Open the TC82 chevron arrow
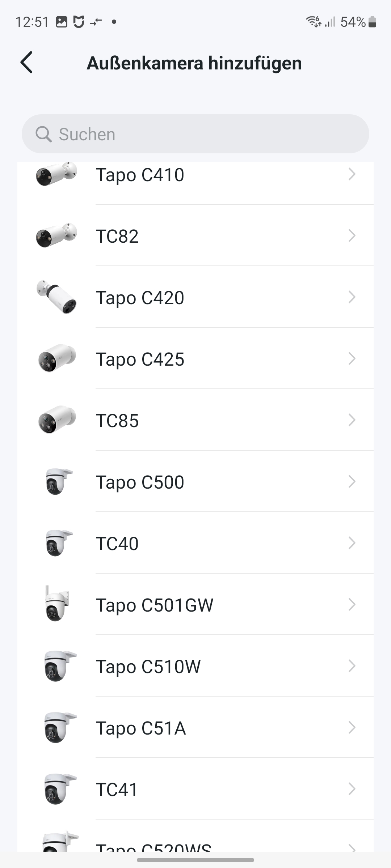The height and width of the screenshot is (868, 391). pyautogui.click(x=352, y=236)
